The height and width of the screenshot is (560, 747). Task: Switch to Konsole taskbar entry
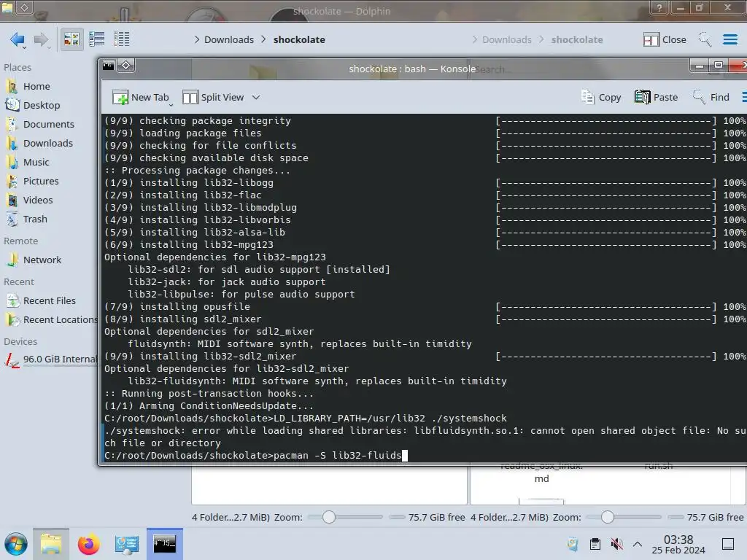pos(165,544)
